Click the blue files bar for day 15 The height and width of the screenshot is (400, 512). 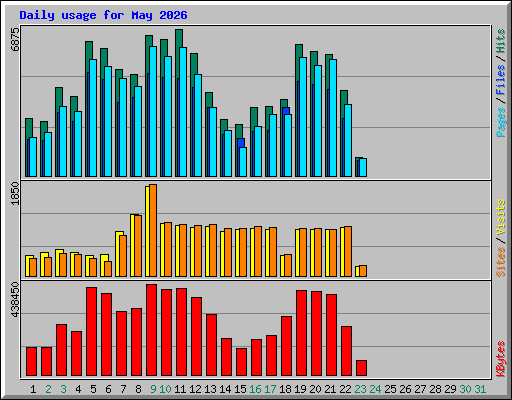click(x=241, y=143)
